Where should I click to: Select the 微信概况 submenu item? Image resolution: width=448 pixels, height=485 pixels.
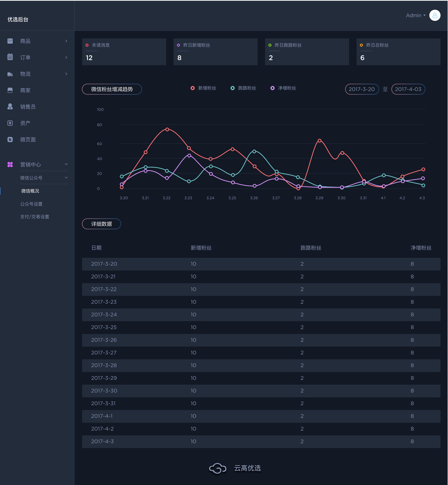tap(30, 191)
